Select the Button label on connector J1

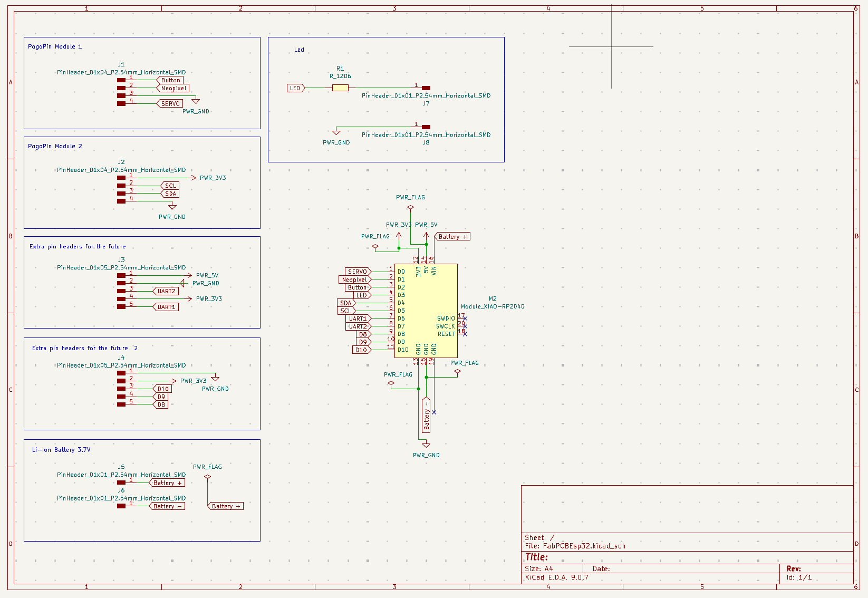tap(170, 80)
